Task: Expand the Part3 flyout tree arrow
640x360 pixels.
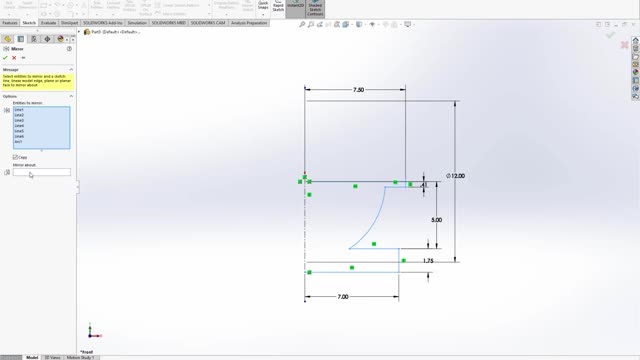Action: [79, 32]
